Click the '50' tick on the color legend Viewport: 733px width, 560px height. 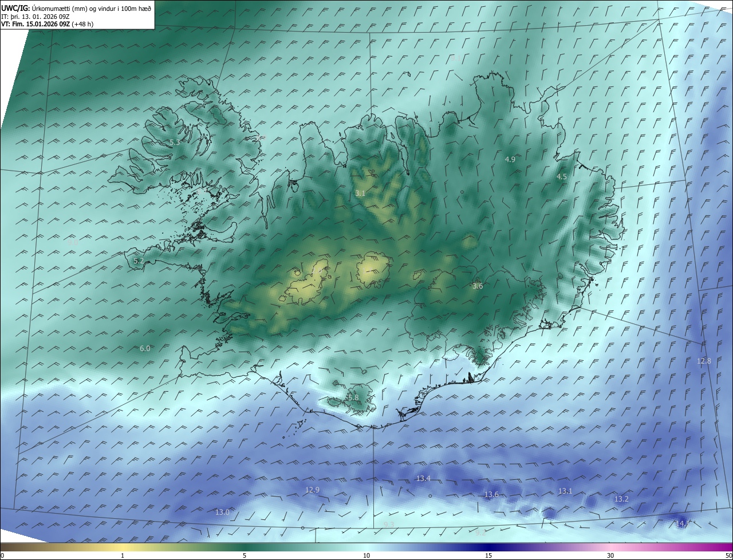[728, 555]
